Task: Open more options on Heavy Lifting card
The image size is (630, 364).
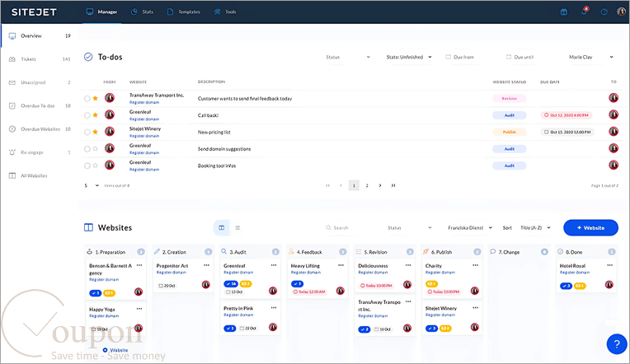Action: click(341, 265)
